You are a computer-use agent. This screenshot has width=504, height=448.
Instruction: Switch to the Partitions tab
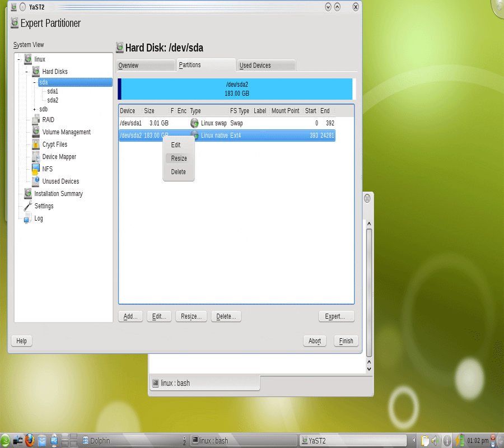point(206,65)
